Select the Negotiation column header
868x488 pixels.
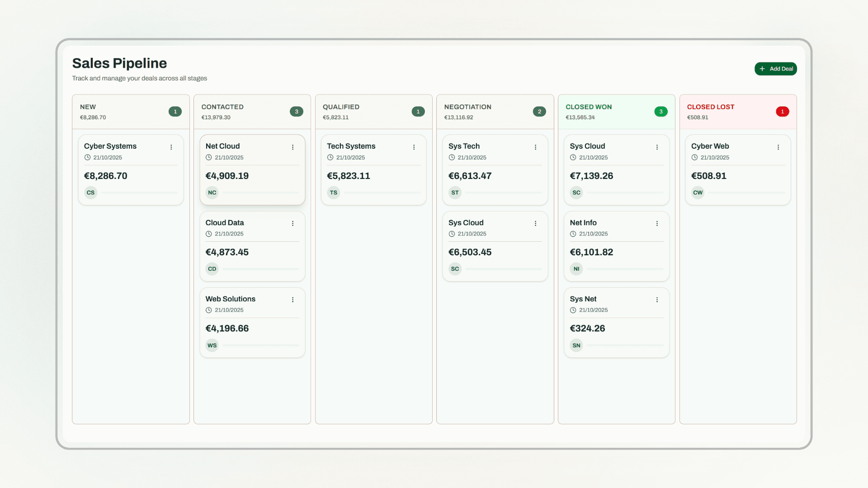468,107
